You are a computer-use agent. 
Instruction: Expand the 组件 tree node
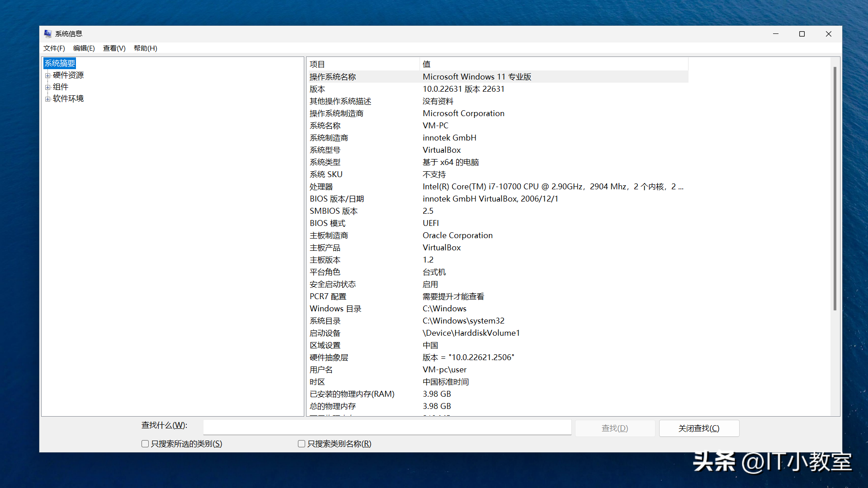click(47, 87)
